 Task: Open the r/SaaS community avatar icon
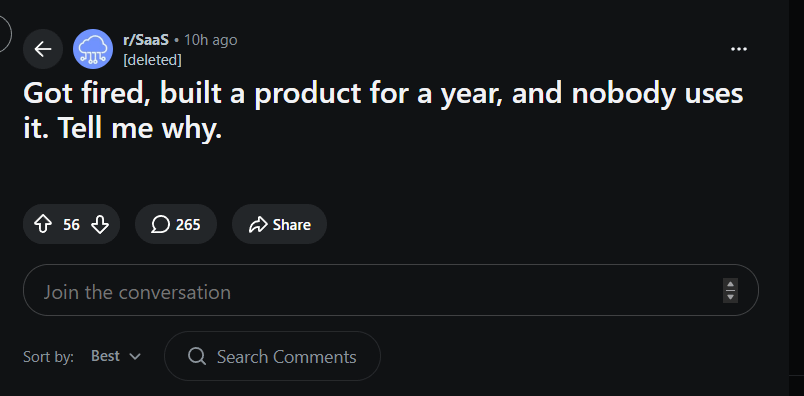(93, 49)
